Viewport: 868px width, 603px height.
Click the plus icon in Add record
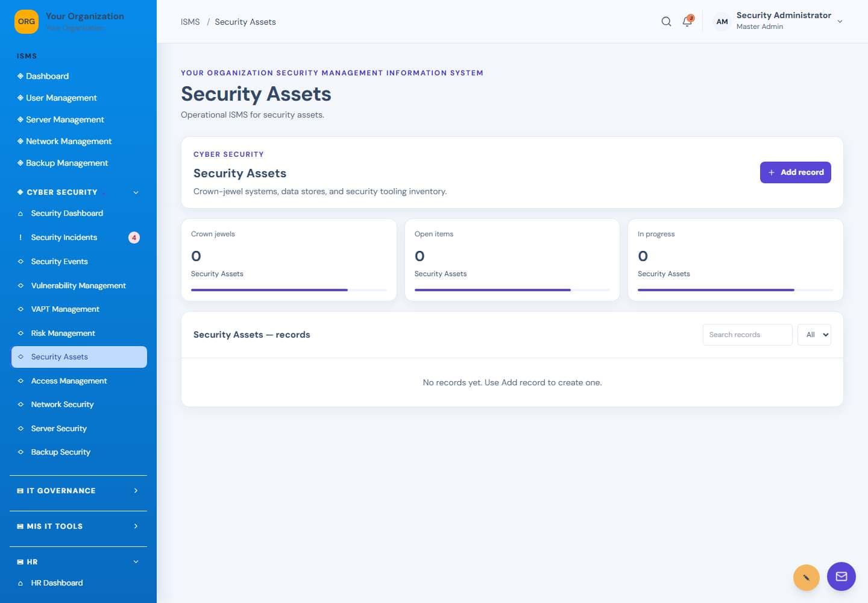pyautogui.click(x=771, y=172)
